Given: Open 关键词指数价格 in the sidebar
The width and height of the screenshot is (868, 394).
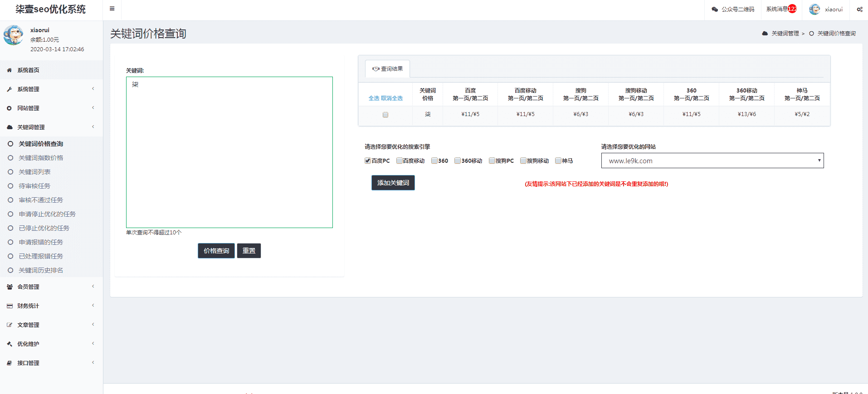Looking at the screenshot, I should (x=41, y=158).
